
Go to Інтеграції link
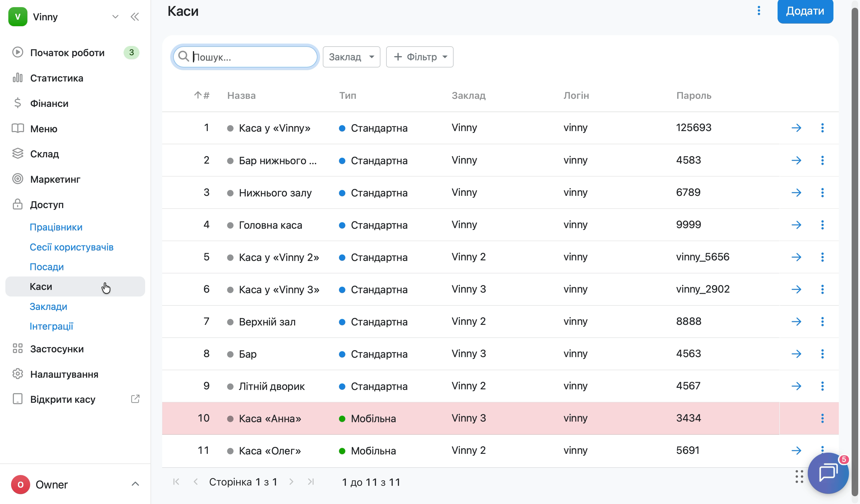[51, 326]
